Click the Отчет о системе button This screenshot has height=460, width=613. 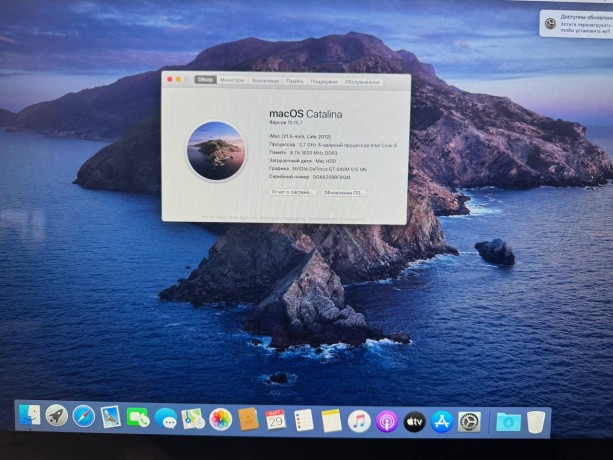tap(293, 192)
